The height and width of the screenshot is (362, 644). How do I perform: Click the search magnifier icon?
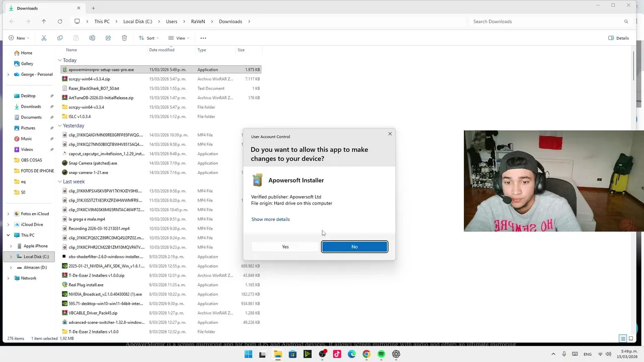(x=626, y=22)
